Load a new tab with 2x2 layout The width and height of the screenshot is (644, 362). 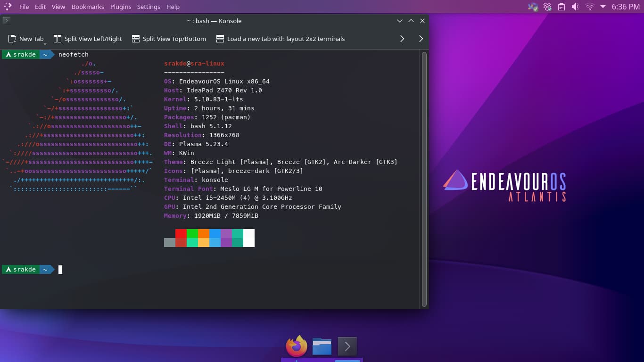pos(280,39)
